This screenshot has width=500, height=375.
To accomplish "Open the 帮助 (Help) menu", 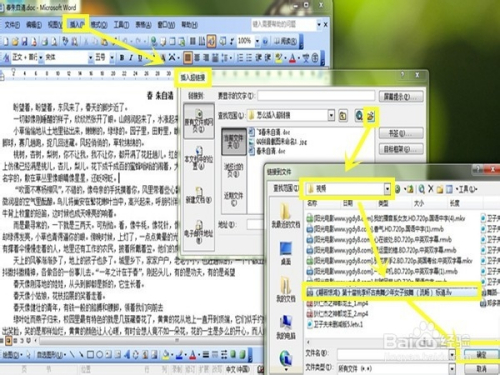I will click(x=189, y=25).
